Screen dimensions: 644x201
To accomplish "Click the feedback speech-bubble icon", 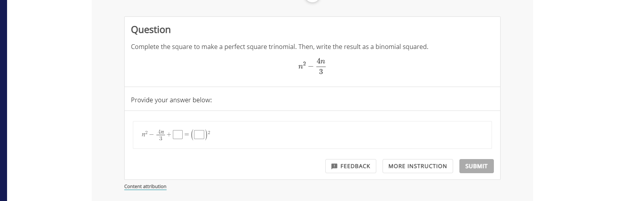I will click(x=334, y=166).
